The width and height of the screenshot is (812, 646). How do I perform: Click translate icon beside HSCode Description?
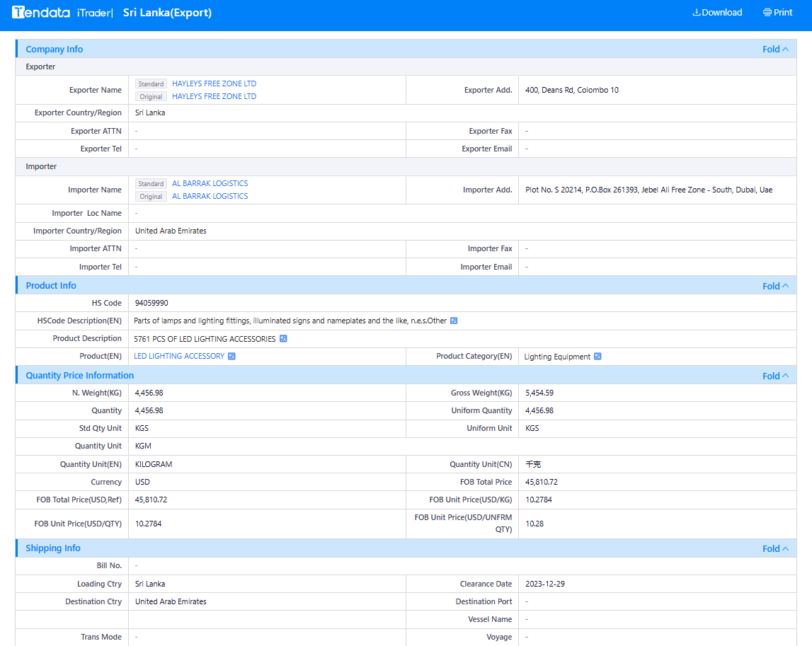pos(454,321)
